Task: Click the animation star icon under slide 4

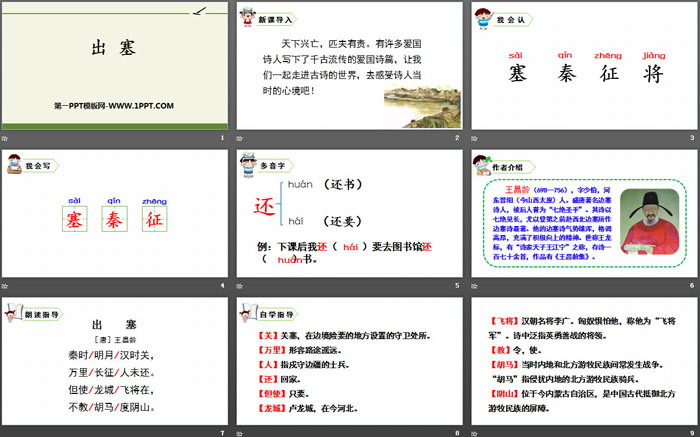Action: click(4, 286)
